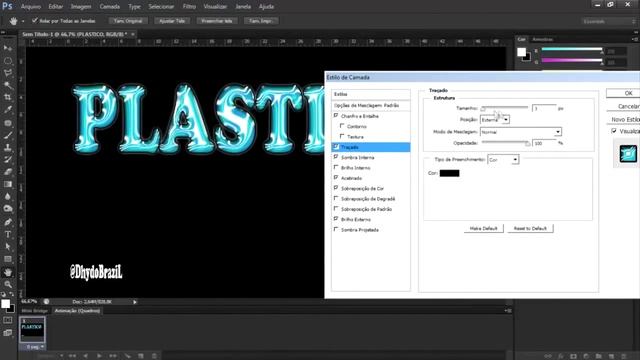The width and height of the screenshot is (640, 360).
Task: Click the tween frames icon
Action: pyautogui.click(x=127, y=356)
